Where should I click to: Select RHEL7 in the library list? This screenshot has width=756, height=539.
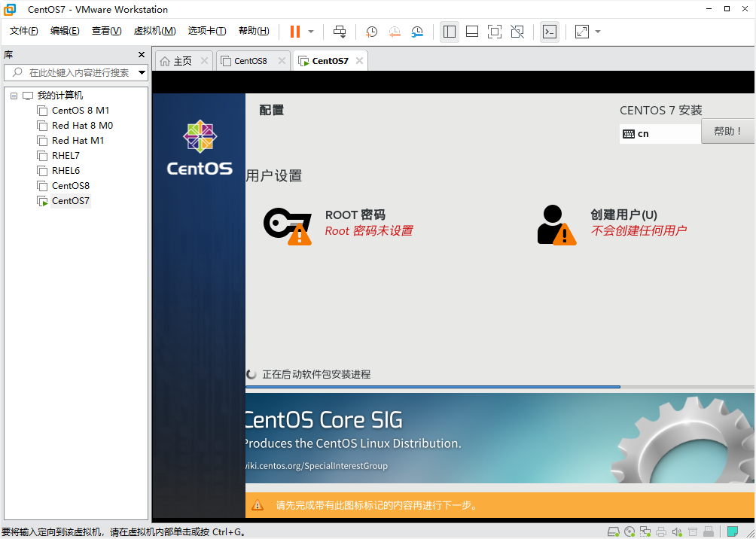(66, 156)
